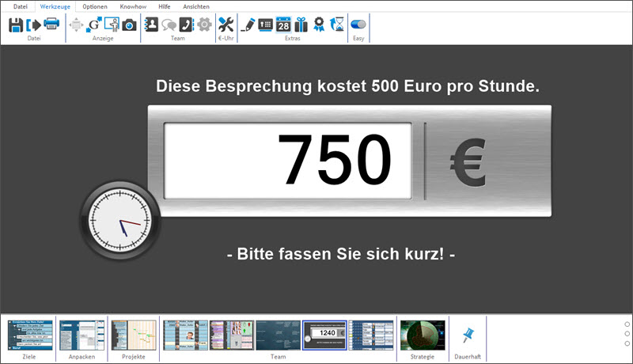Screen dimensions: 633x364
Task: Toggle the Easy mode switch
Action: pyautogui.click(x=358, y=25)
